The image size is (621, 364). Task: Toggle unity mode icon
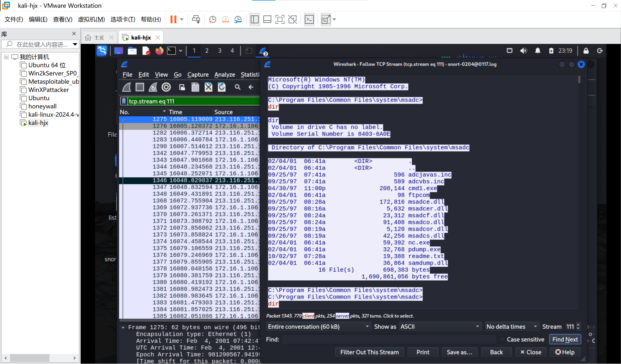point(293,19)
